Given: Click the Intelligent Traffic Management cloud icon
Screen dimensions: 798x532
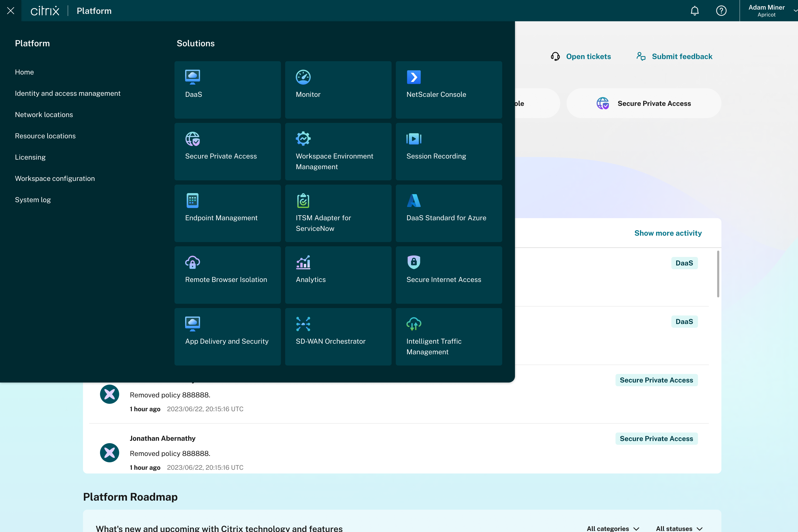Looking at the screenshot, I should click(414, 324).
